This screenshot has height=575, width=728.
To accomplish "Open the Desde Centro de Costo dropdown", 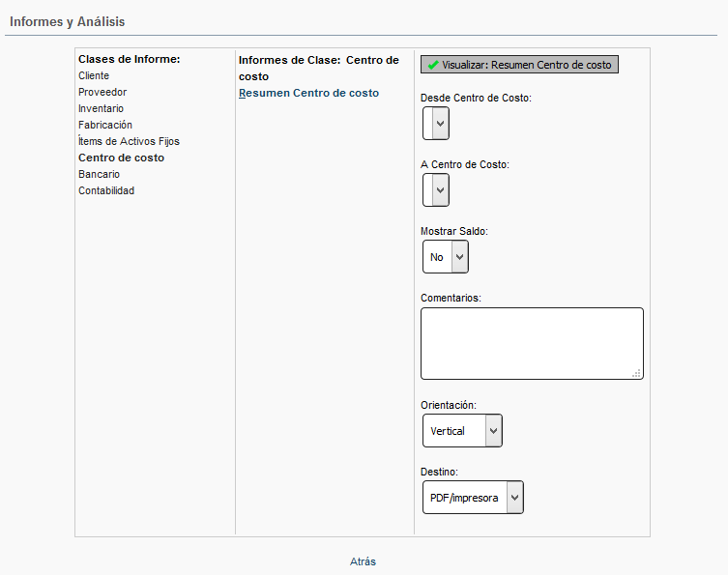I will tap(436, 124).
